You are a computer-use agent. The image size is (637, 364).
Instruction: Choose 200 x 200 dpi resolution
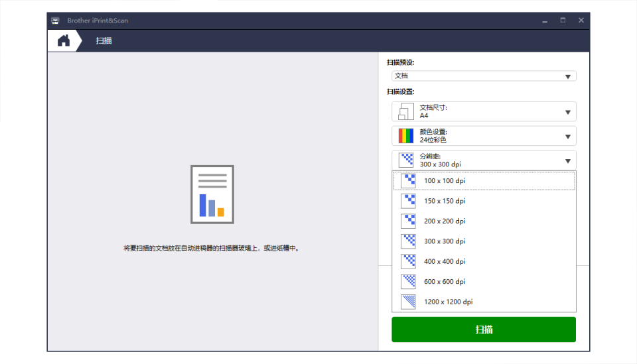484,221
